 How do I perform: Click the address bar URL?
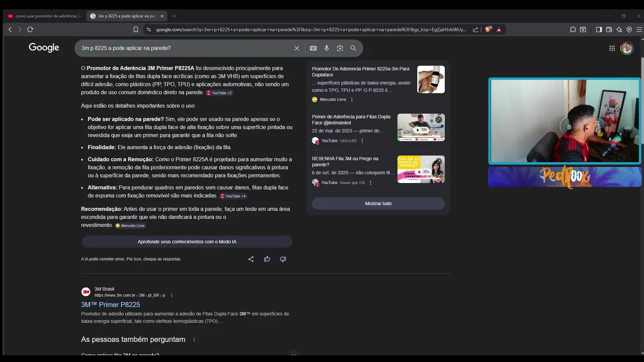pos(311,30)
